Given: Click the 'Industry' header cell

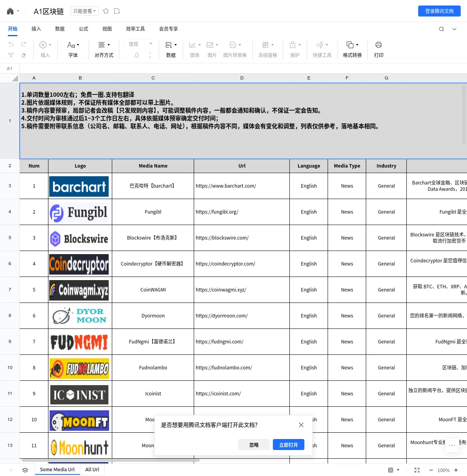Looking at the screenshot, I should coord(386,166).
